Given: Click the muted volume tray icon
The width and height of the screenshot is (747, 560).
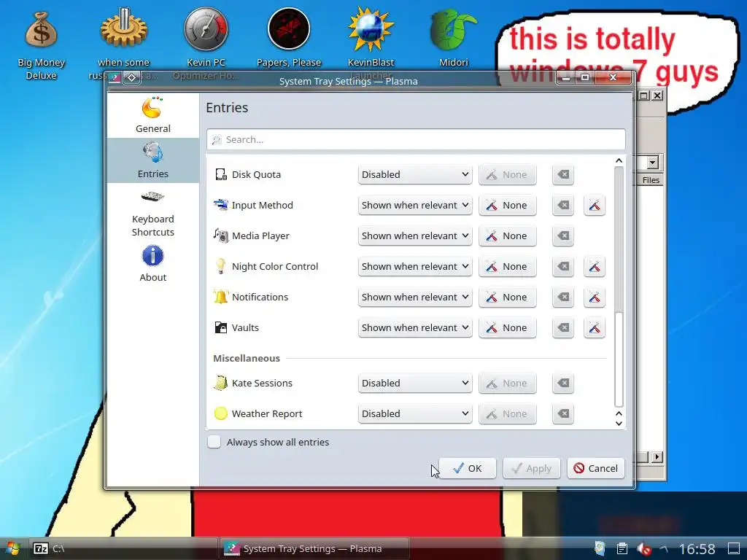Looking at the screenshot, I should tap(644, 548).
